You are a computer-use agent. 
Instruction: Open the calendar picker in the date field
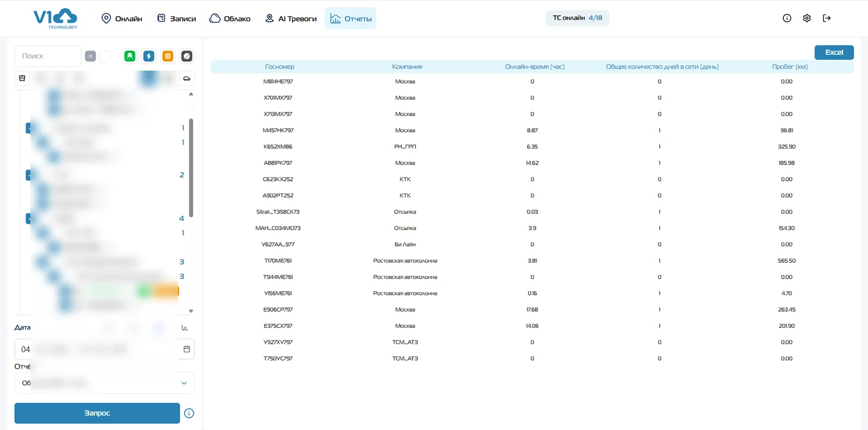click(187, 349)
